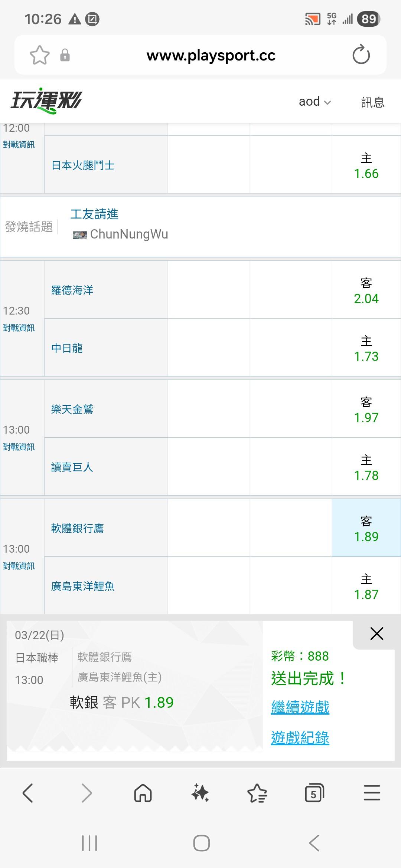Reload the page with refresh icon
Image resolution: width=401 pixels, height=868 pixels.
coord(361,55)
